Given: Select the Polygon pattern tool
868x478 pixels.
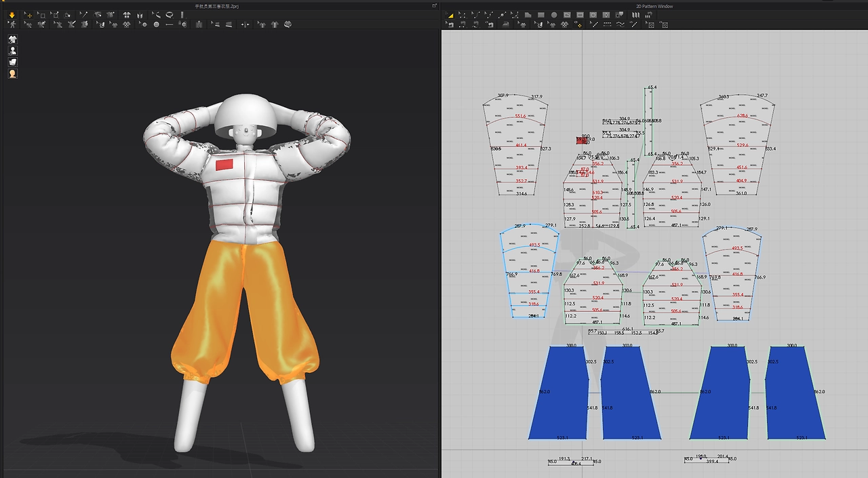Looking at the screenshot, I should coord(528,15).
